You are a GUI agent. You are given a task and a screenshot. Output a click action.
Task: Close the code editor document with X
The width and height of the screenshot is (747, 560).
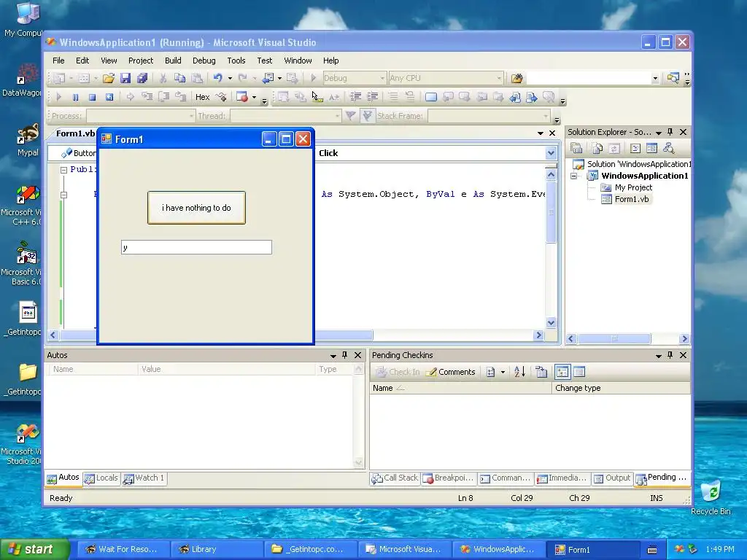(552, 133)
